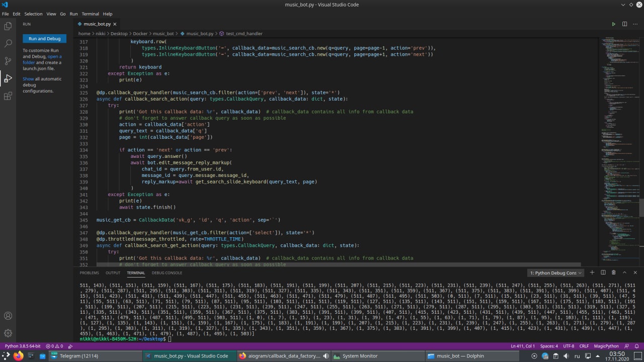Open editor More Actions ellipsis menu

click(635, 24)
